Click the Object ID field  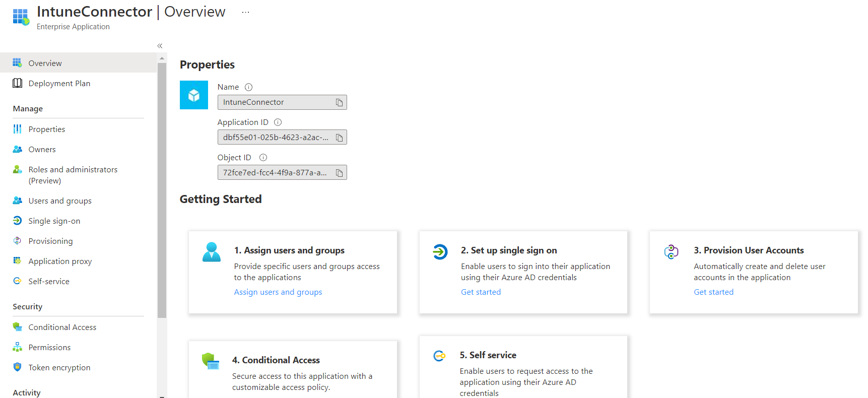282,173
